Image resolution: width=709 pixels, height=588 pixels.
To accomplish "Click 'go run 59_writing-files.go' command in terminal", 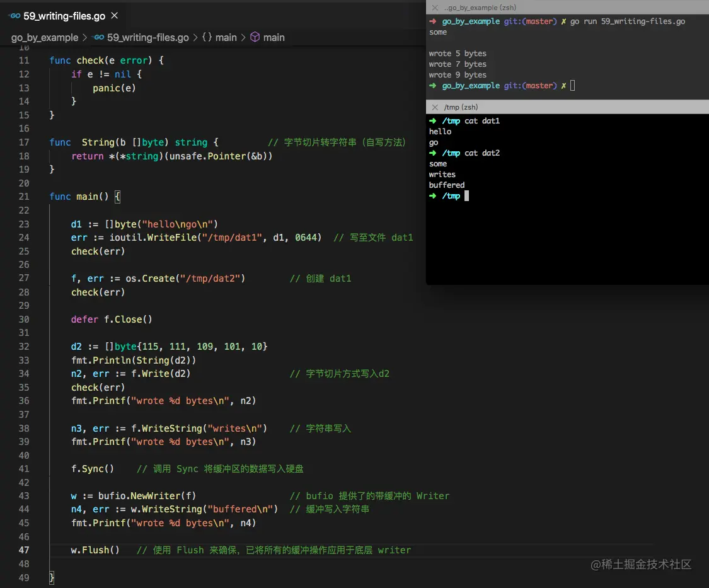I will 628,21.
